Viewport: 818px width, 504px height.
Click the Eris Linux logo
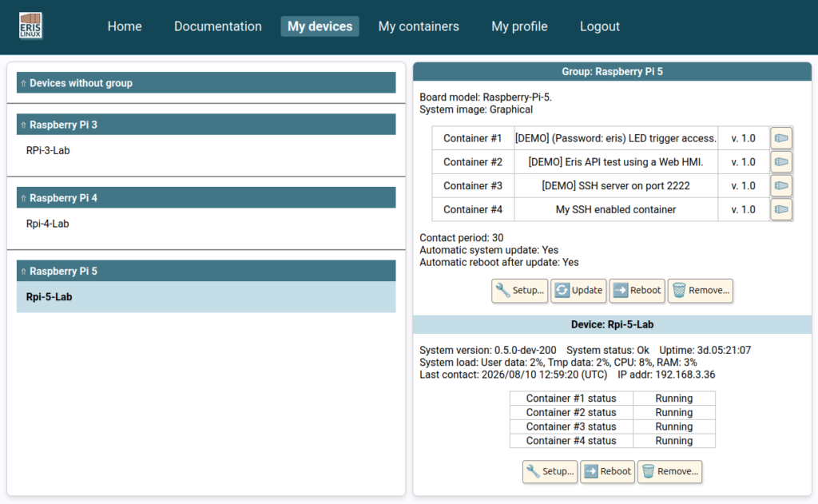click(x=30, y=26)
